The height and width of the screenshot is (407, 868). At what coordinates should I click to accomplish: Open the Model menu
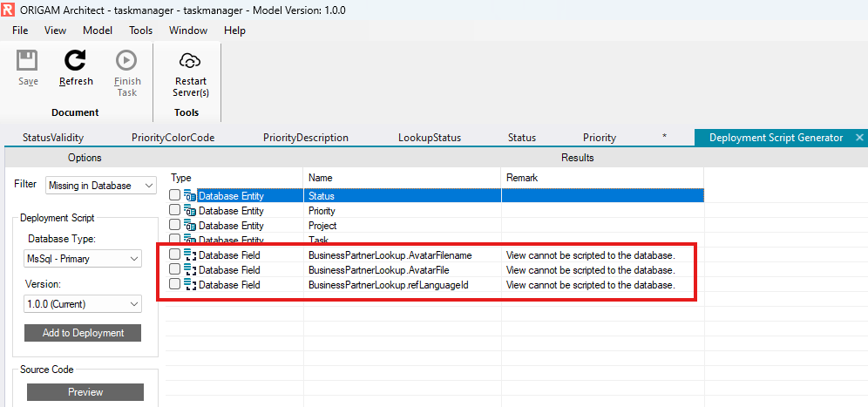(98, 31)
